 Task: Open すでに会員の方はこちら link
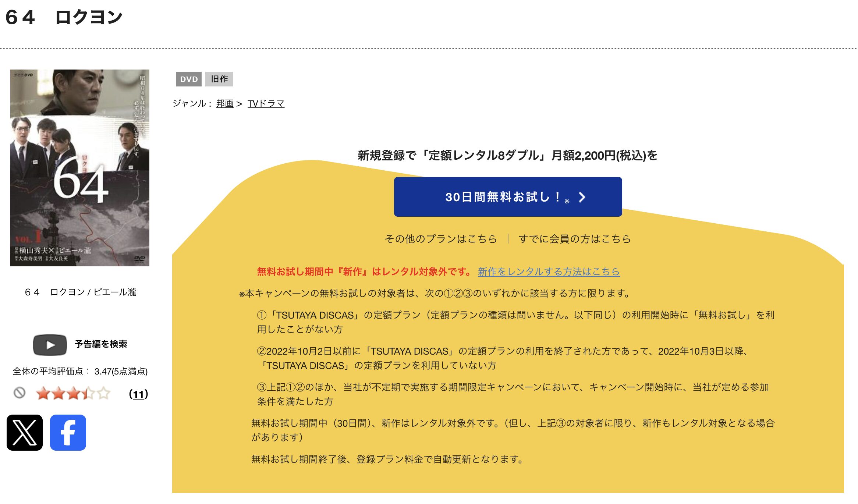(575, 239)
